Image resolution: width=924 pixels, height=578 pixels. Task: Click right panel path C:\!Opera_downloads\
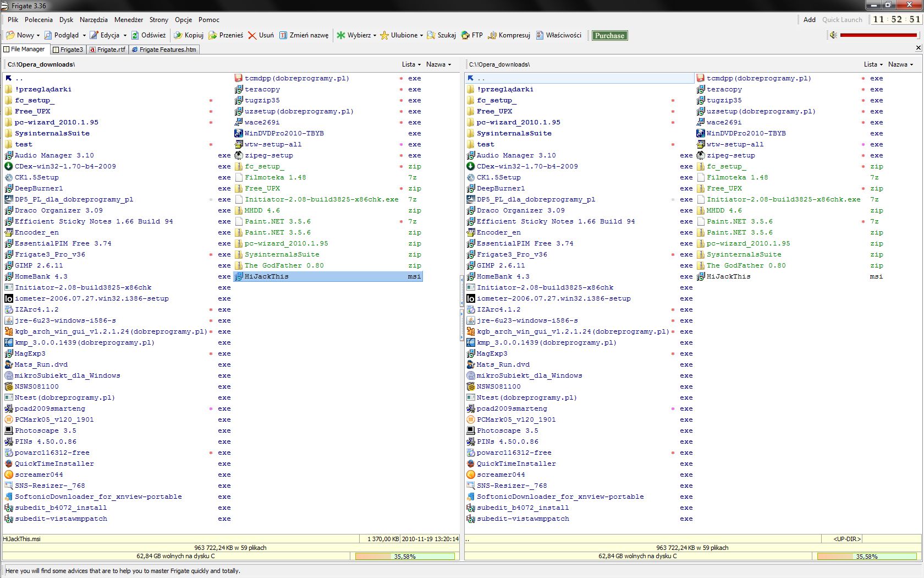499,64
